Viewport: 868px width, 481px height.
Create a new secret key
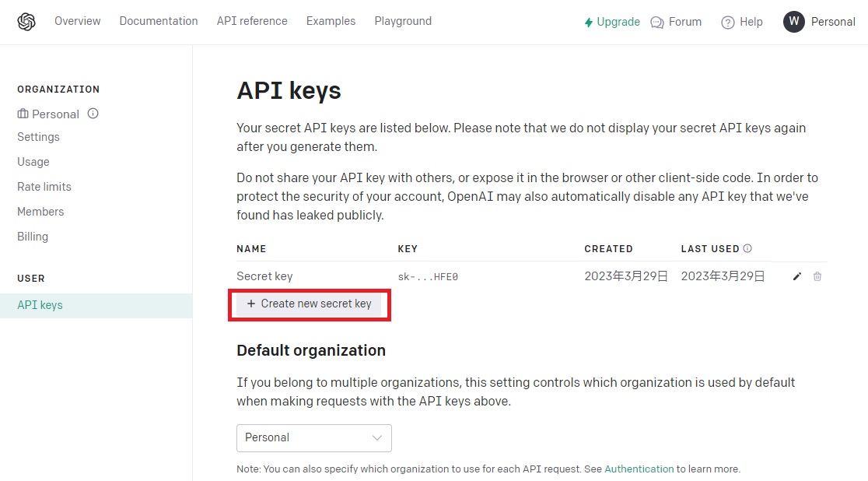[309, 304]
